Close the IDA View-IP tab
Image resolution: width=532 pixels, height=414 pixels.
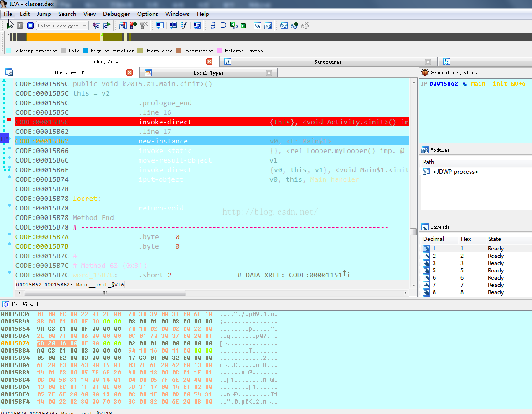pos(129,72)
